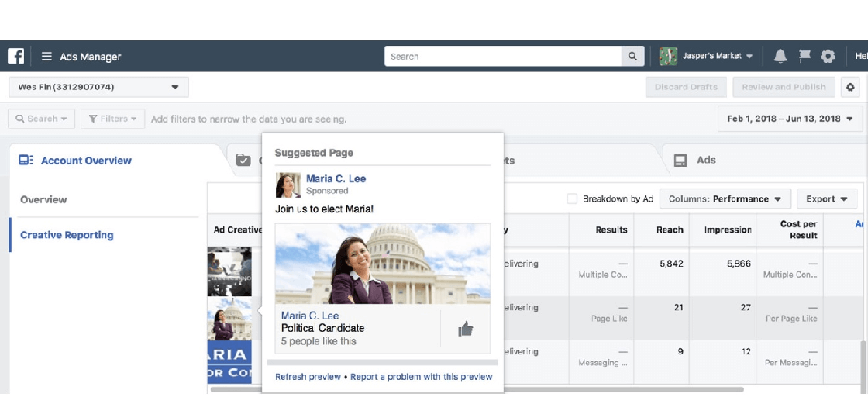
Task: Click the Cost per Result column header
Action: coord(798,230)
